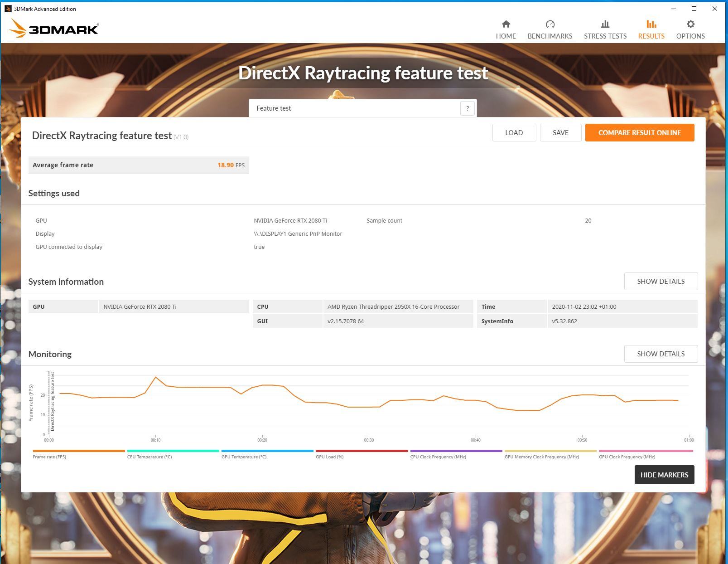
Task: Show details for System information
Action: pyautogui.click(x=661, y=281)
